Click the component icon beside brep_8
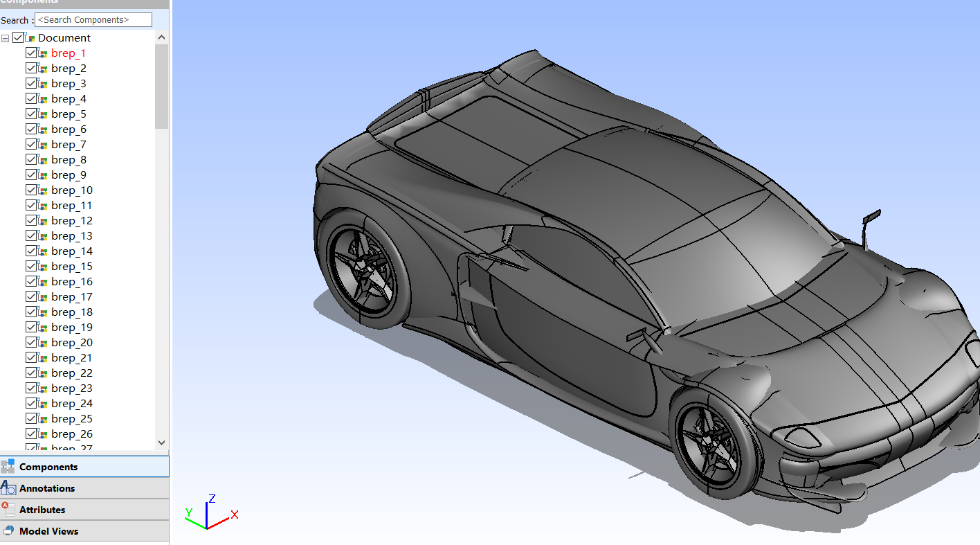Viewport: 980px width, 545px height. (x=43, y=159)
